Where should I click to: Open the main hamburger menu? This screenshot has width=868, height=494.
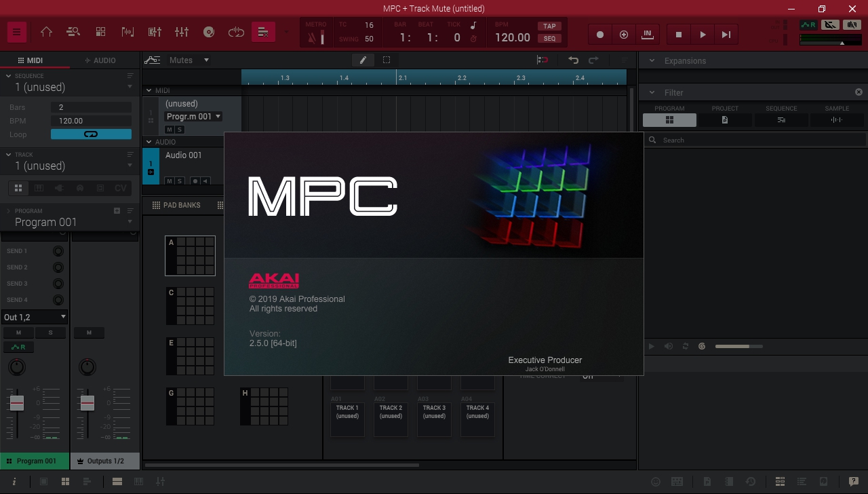(17, 32)
